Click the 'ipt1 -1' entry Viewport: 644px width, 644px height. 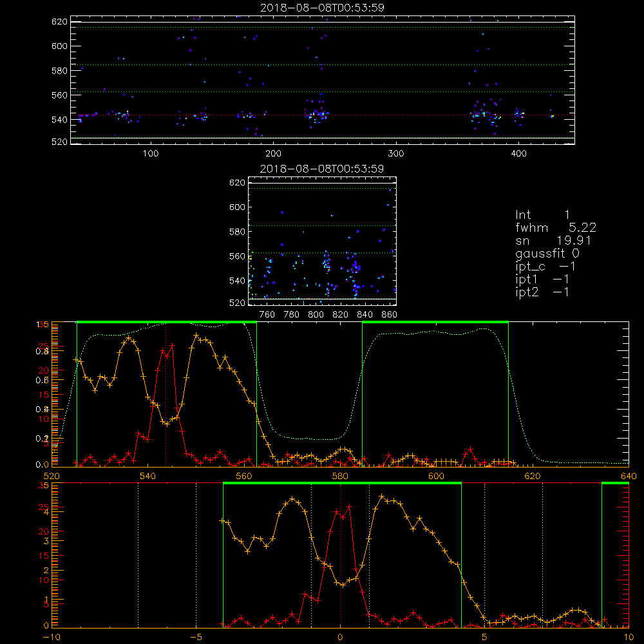[542, 279]
